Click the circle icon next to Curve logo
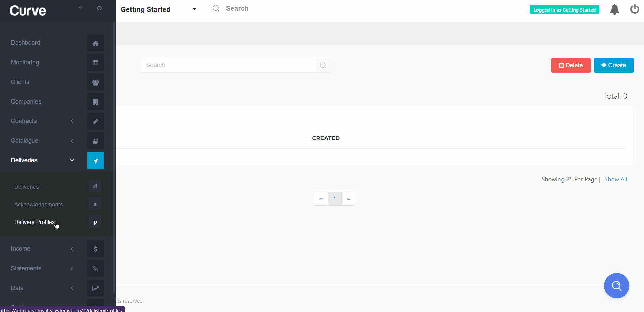The width and height of the screenshot is (644, 312). click(99, 8)
